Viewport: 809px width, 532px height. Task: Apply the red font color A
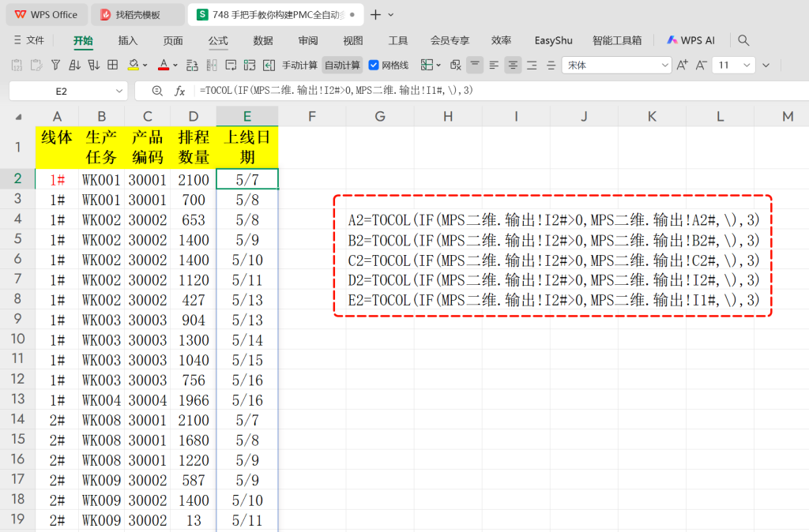pyautogui.click(x=164, y=65)
